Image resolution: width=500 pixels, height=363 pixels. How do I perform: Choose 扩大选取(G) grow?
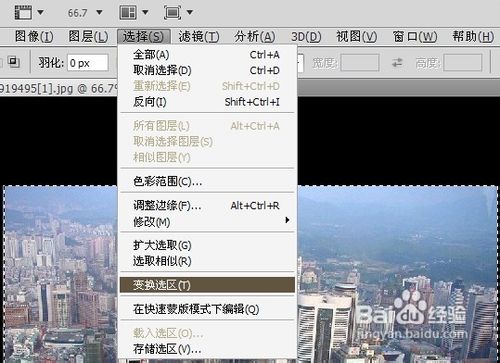click(207, 246)
